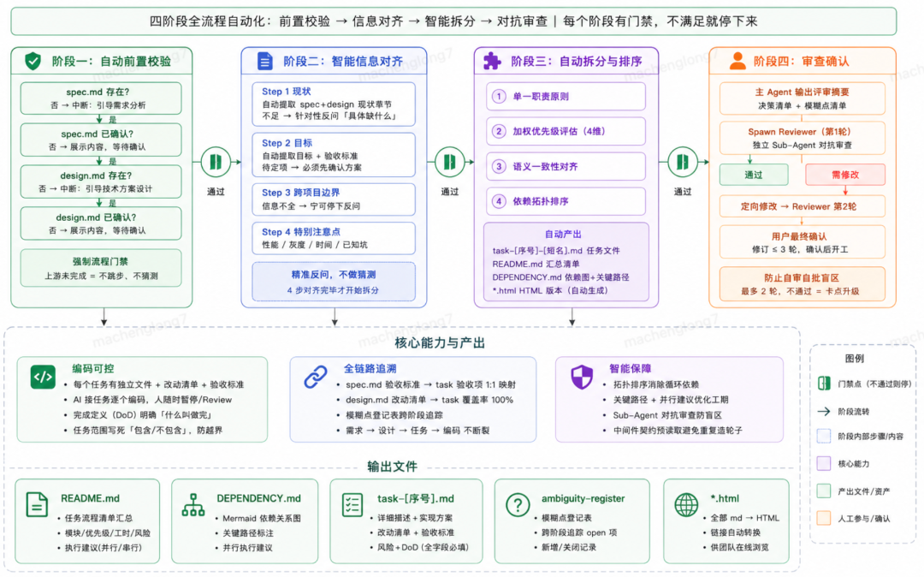
Task: Click the '需求 → 设计 → 任务 → 编码 不断裂' bullet
Action: point(418,431)
